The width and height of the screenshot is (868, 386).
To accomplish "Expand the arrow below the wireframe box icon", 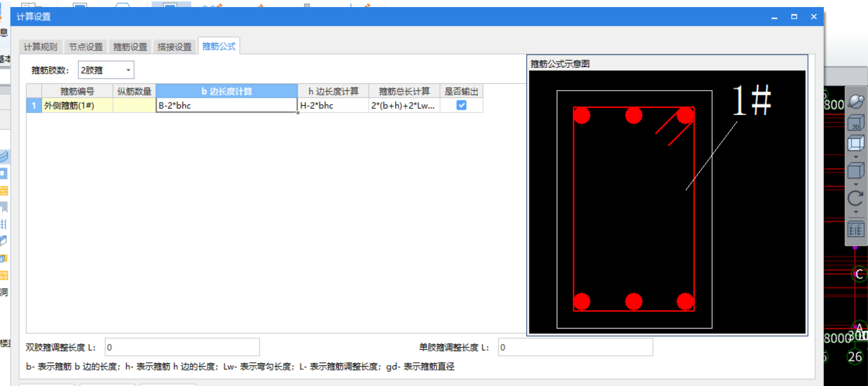I will (x=856, y=157).
